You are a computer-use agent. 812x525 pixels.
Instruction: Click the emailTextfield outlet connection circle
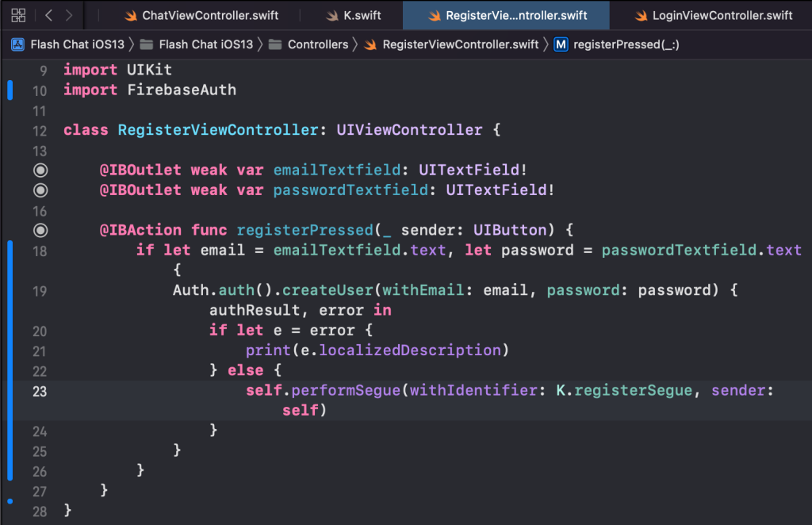click(40, 171)
